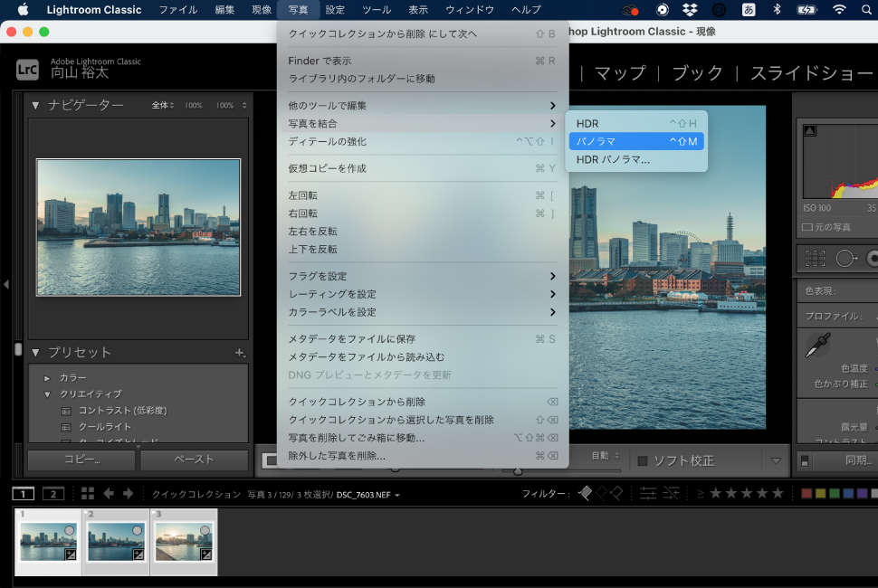Pick the White Balance eyedropper tool
This screenshot has width=878, height=588.
pyautogui.click(x=817, y=345)
